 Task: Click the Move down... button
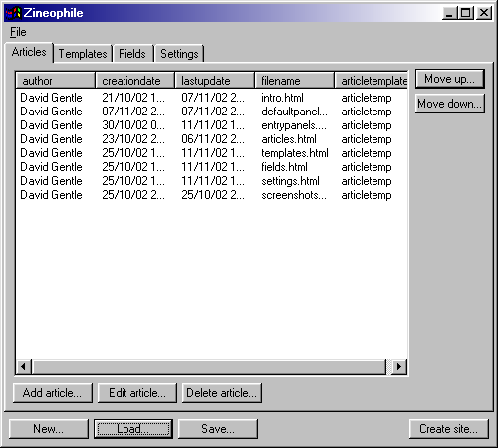(x=450, y=104)
